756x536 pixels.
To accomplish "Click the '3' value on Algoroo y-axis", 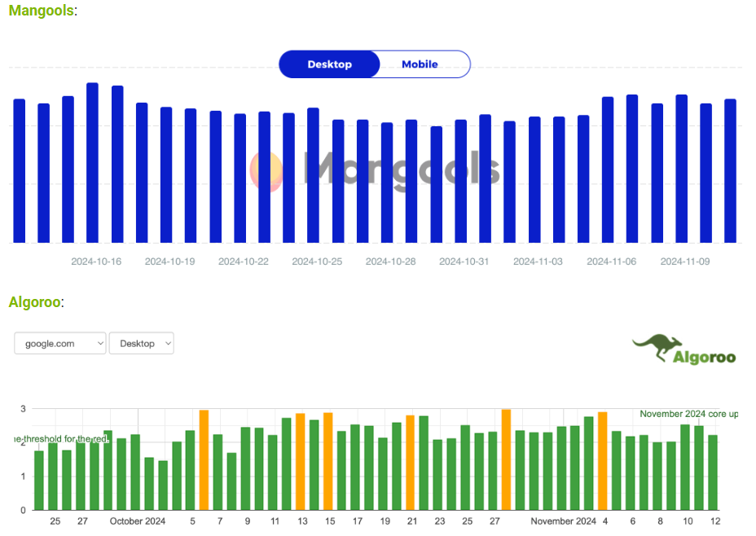I will click(23, 409).
